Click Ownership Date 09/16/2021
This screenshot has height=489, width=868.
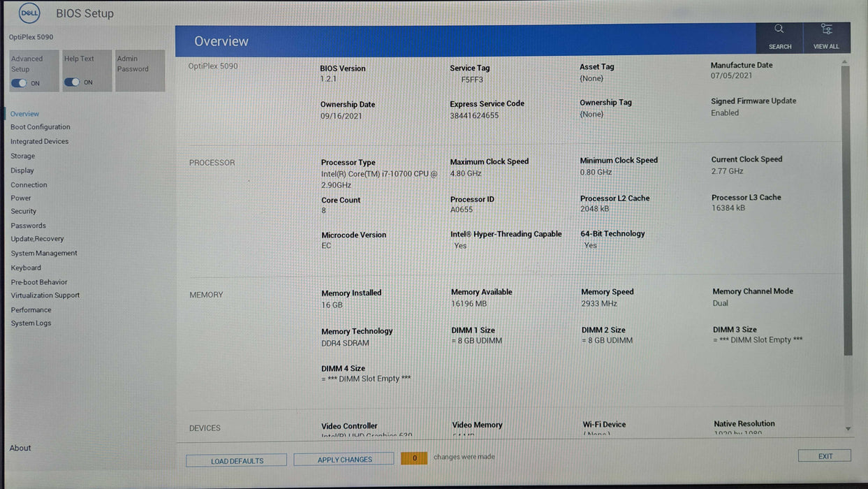(x=341, y=116)
